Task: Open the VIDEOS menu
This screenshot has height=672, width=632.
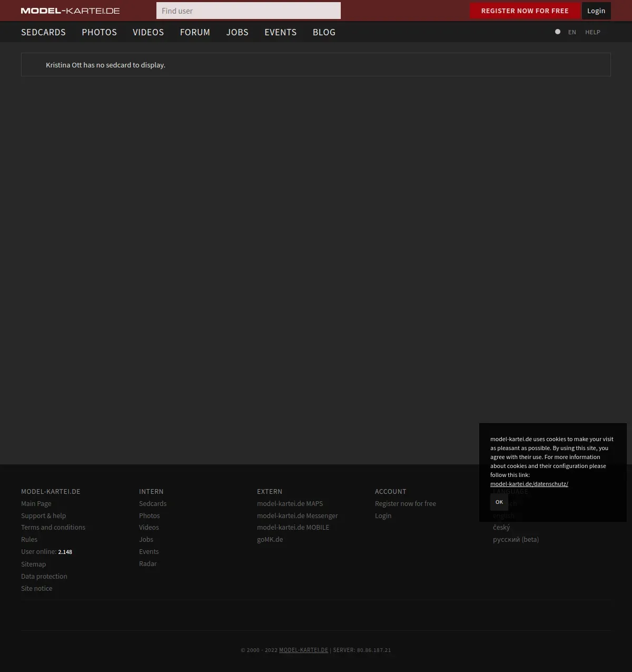Action: (148, 32)
